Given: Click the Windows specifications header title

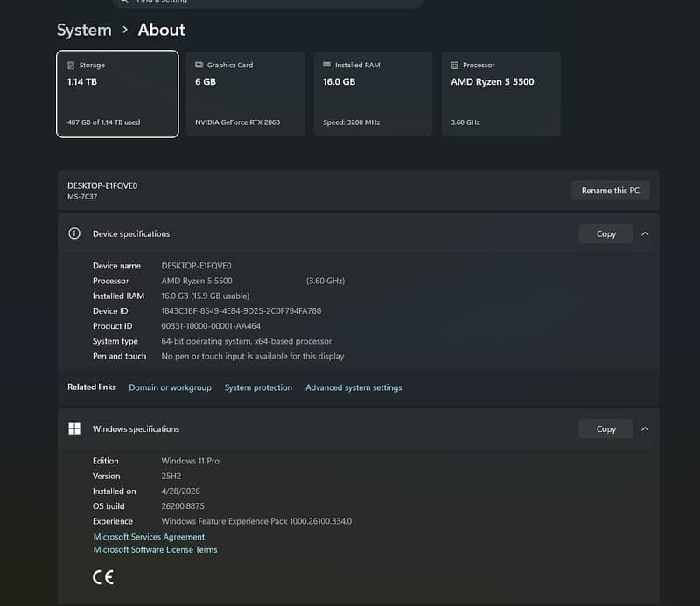Looking at the screenshot, I should tap(136, 428).
